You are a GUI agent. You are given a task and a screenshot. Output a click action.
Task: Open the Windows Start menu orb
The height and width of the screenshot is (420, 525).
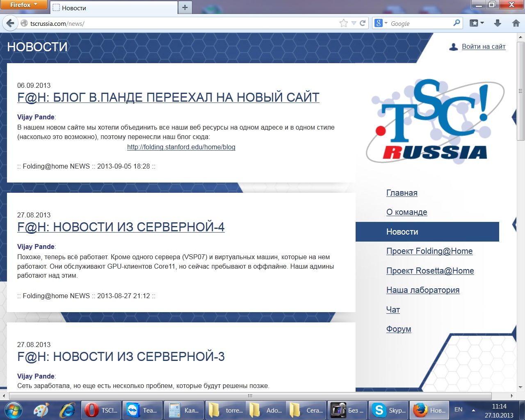point(13,410)
